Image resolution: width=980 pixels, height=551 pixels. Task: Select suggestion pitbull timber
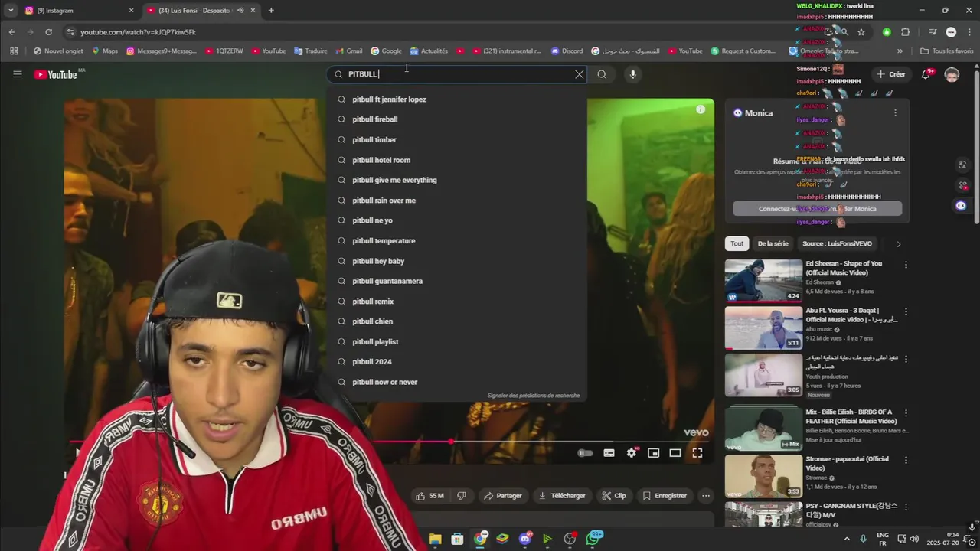(x=457, y=140)
